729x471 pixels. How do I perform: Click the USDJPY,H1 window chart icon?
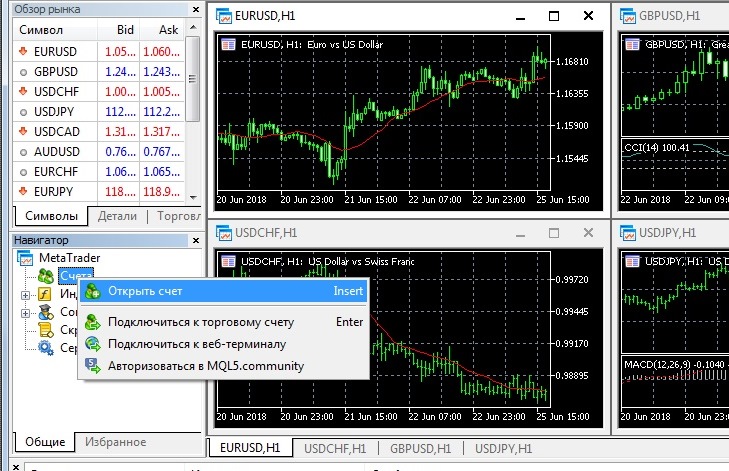pyautogui.click(x=628, y=233)
